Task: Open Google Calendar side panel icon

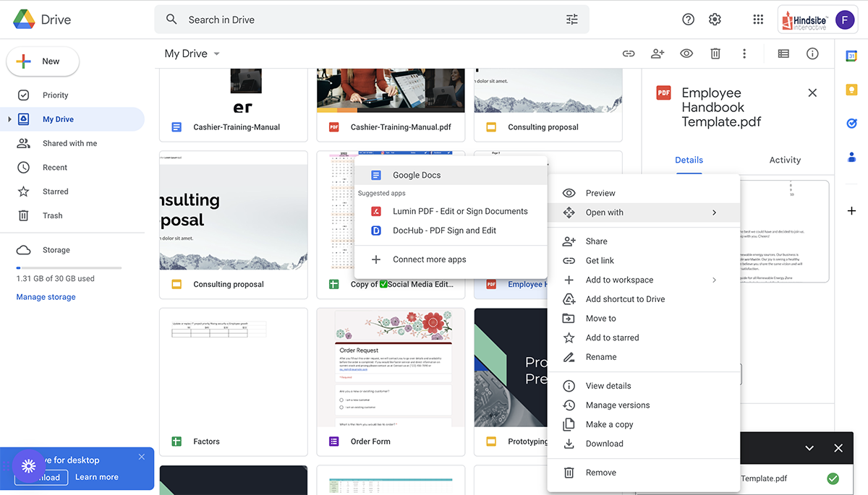Action: [x=851, y=56]
